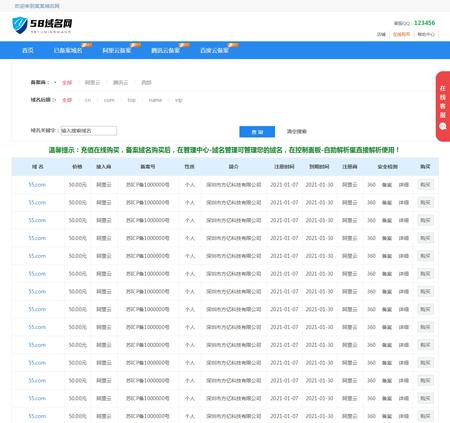Filter 备案商 by 腾讯云

click(120, 82)
